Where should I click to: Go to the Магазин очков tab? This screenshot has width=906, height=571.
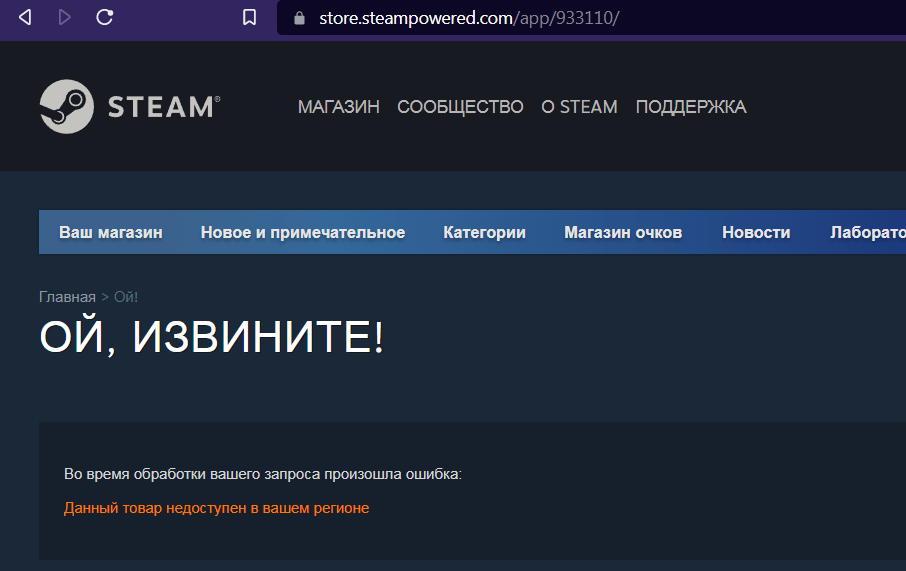pyautogui.click(x=623, y=232)
